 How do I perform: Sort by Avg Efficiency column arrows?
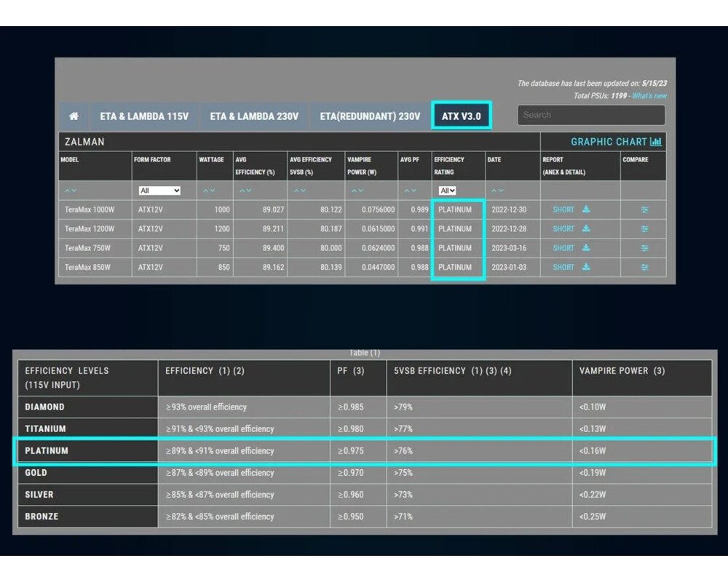245,191
